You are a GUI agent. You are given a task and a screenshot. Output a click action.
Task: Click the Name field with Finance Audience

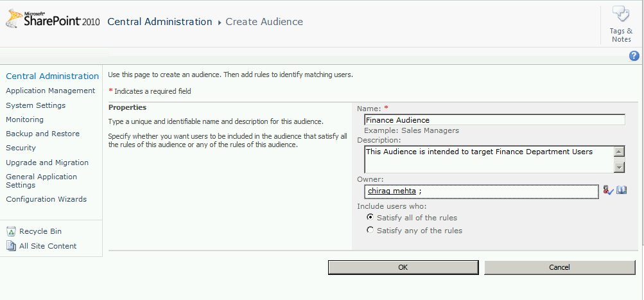click(494, 119)
